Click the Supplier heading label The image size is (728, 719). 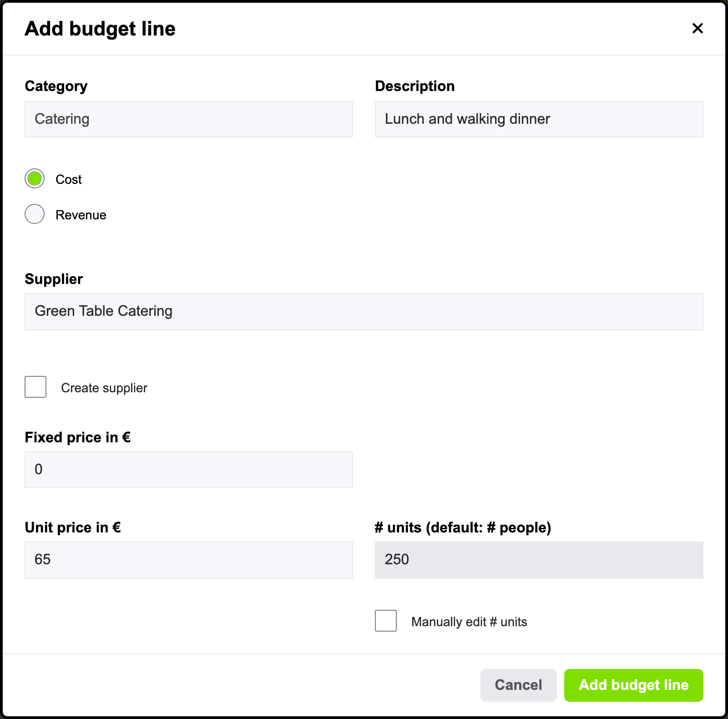(x=54, y=279)
